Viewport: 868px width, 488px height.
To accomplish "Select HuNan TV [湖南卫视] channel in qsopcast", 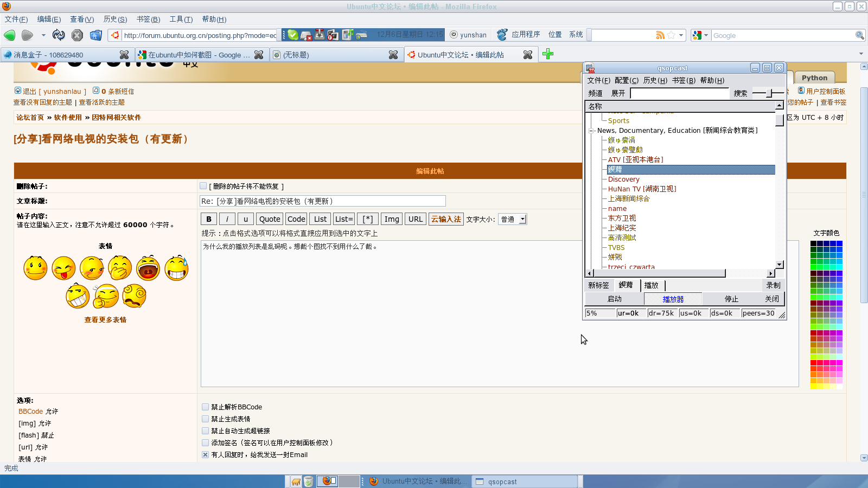I will [642, 189].
